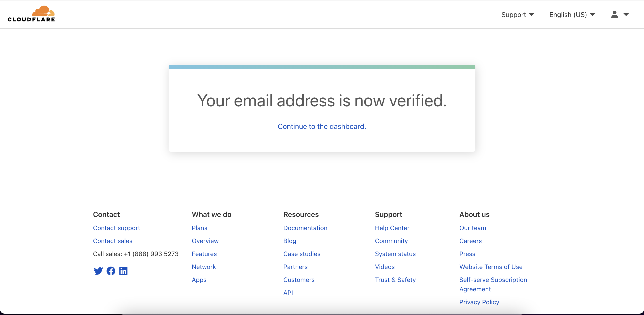Viewport: 644px width, 315px height.
Task: Expand the Support dropdown menu
Action: click(517, 15)
